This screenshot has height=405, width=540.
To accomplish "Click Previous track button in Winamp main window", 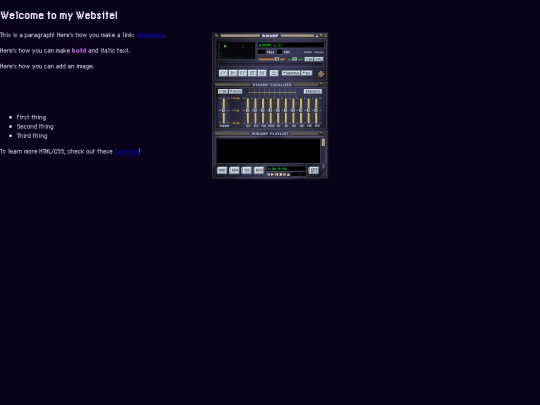I will click(223, 73).
